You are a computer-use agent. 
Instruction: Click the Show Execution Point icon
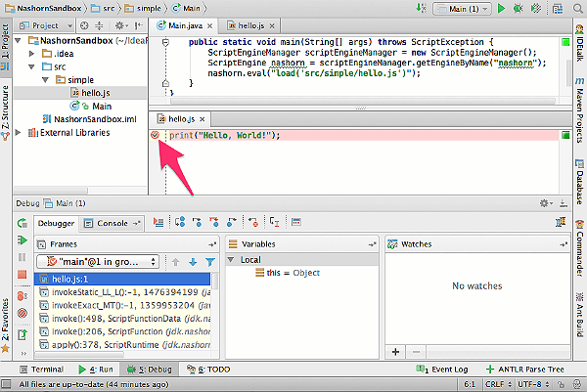click(x=158, y=223)
